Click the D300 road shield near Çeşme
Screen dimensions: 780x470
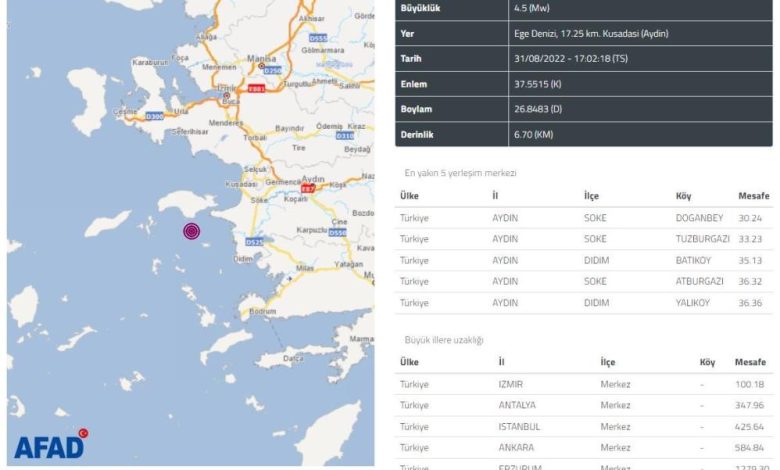156,117
